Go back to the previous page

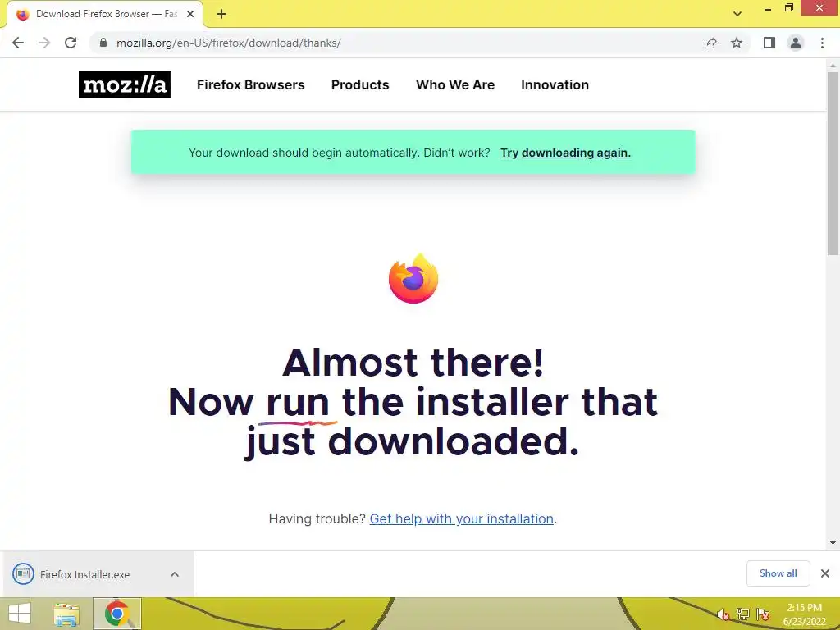pyautogui.click(x=18, y=43)
